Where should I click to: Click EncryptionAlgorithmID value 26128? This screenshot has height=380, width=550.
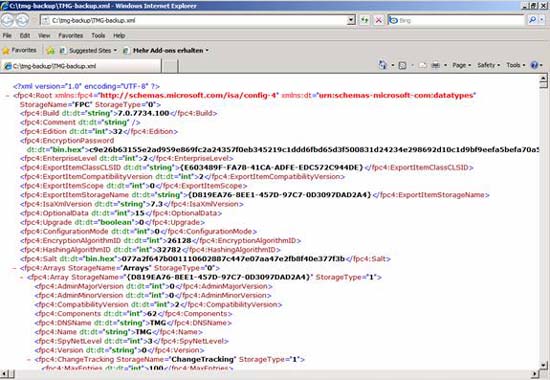179,240
